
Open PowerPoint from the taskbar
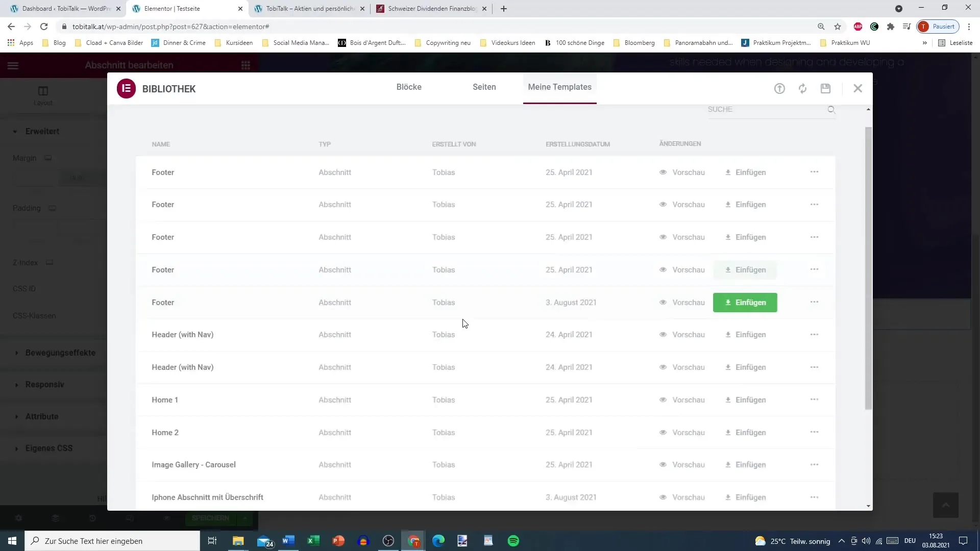click(x=338, y=541)
